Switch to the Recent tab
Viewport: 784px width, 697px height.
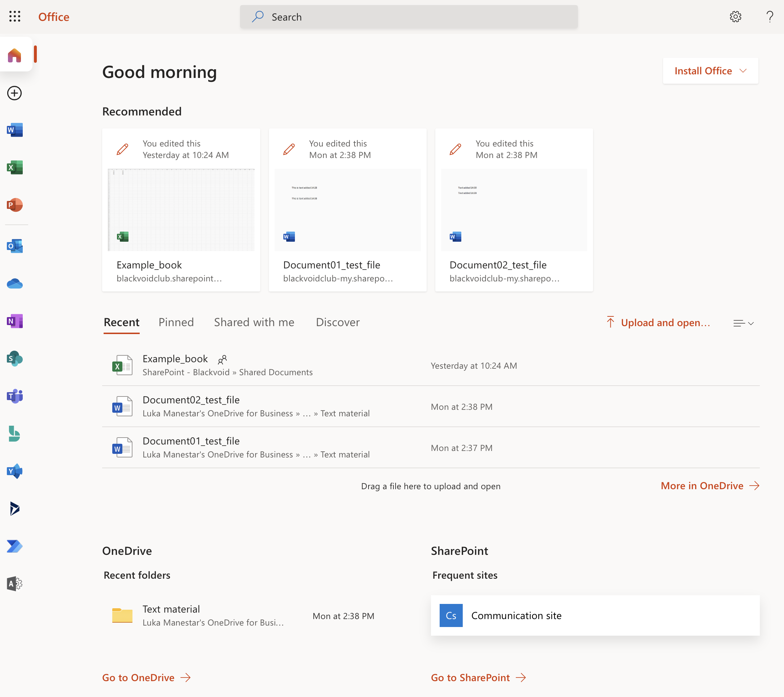121,323
